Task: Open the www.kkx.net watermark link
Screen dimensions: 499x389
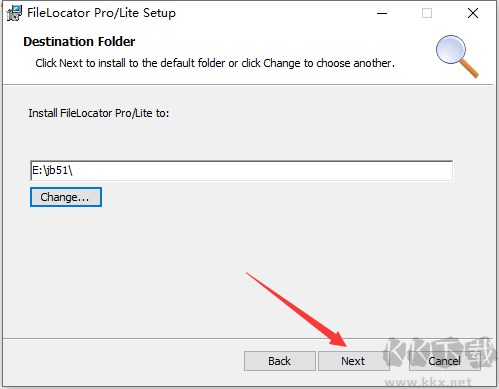Action: pyautogui.click(x=428, y=382)
